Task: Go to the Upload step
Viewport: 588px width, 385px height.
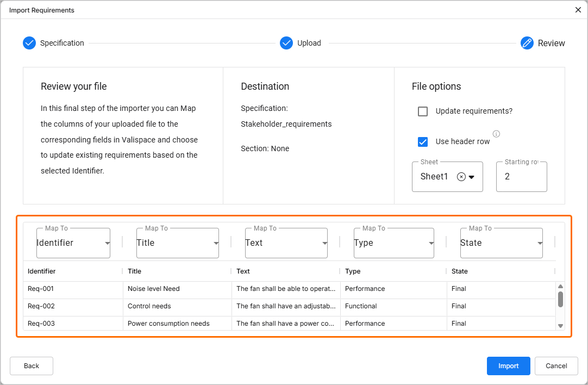Action: [x=309, y=43]
